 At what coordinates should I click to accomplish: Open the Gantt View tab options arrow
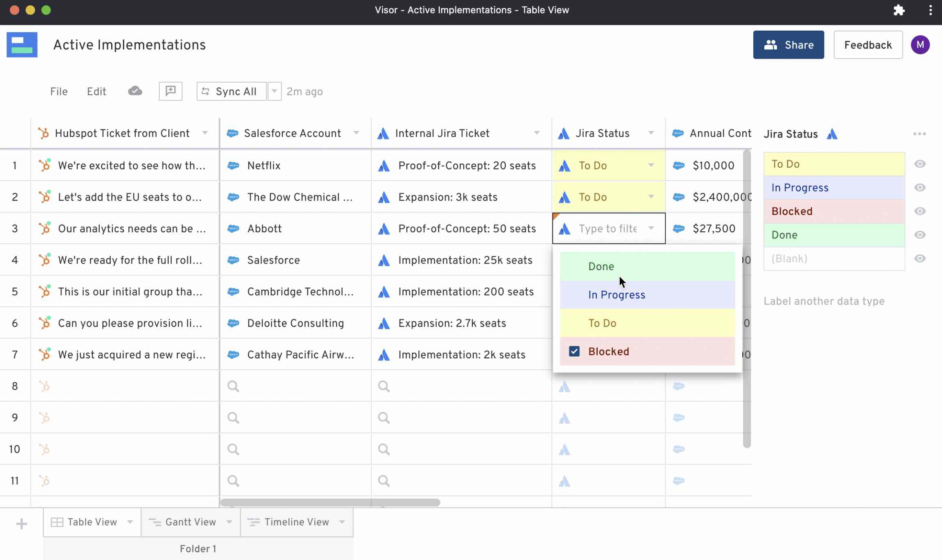pos(229,522)
